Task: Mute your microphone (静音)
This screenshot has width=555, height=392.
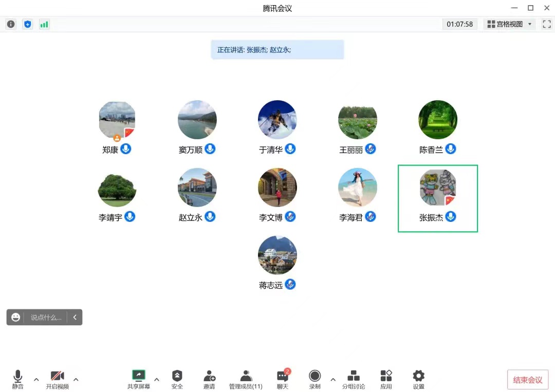Action: coord(18,379)
